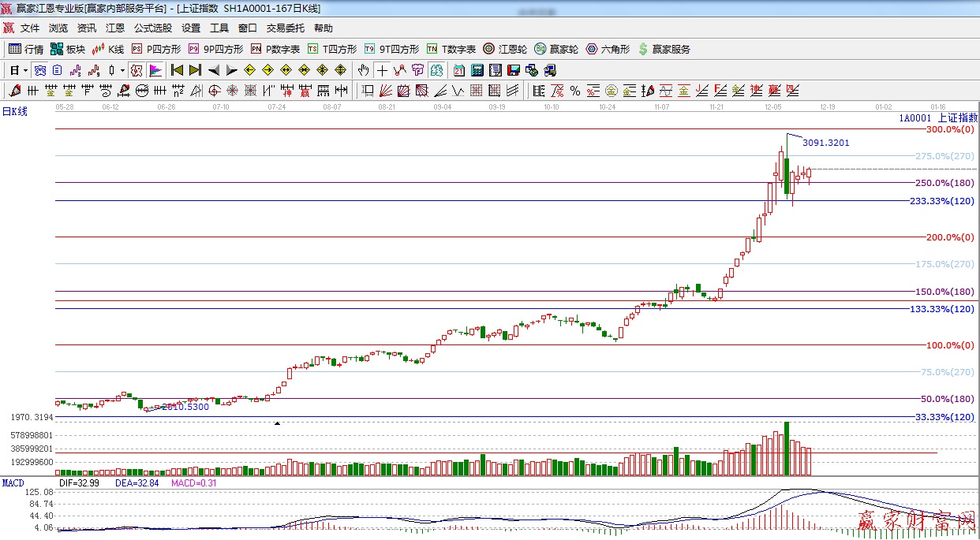This screenshot has width=980, height=540.
Task: Toggle the 权 price adjustment button
Action: pos(137,70)
